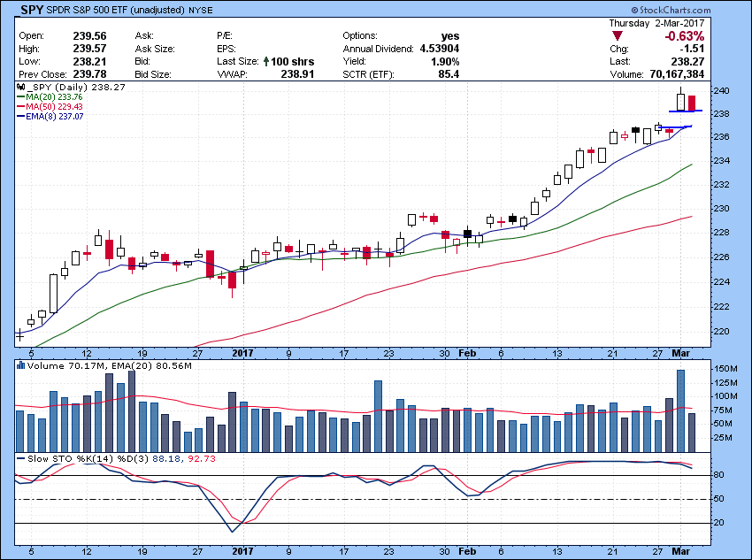Click the Yield value 1.90%

[446, 61]
